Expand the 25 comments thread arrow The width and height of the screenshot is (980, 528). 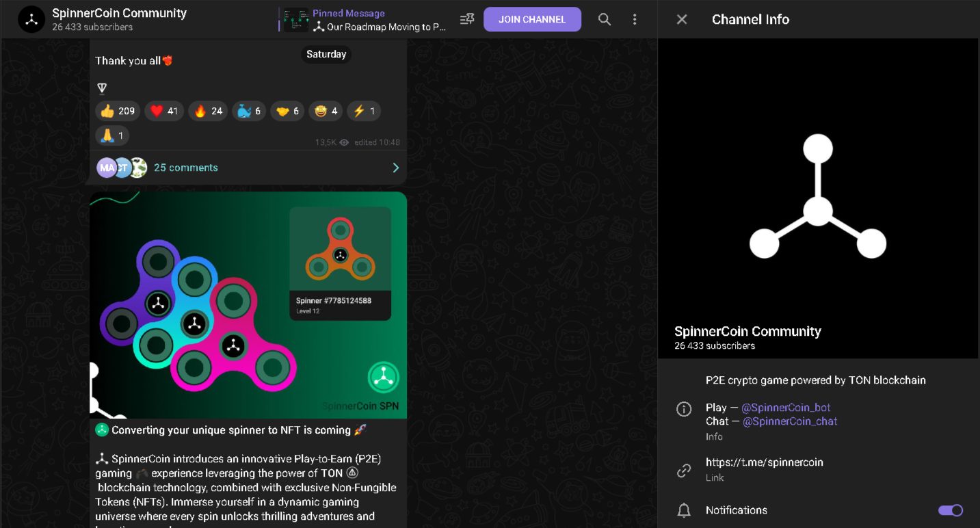pyautogui.click(x=395, y=168)
